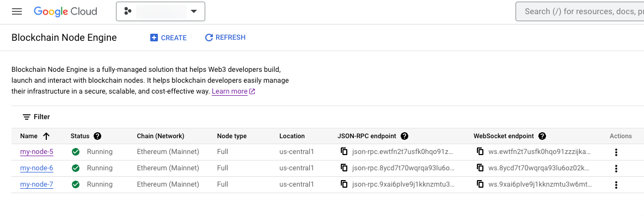Copy JSON-RPC endpoint for my-node-5

[344, 152]
